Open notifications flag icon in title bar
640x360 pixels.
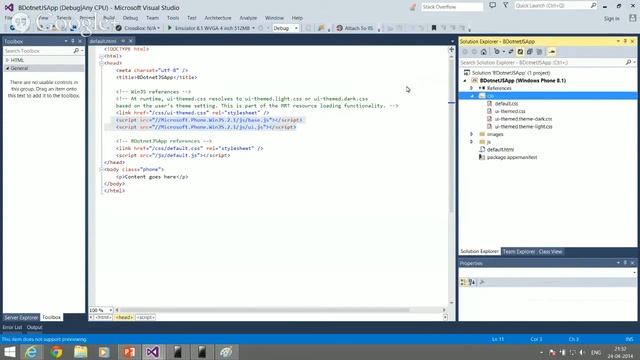click(x=505, y=6)
